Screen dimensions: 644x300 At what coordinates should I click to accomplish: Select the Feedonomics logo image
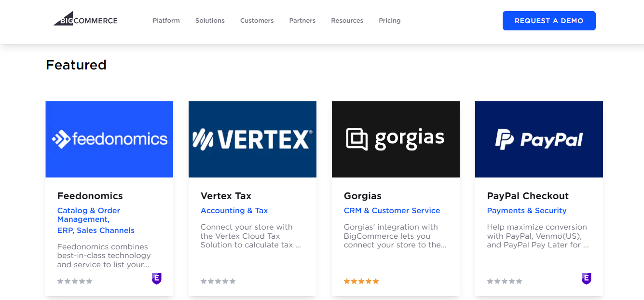coord(109,139)
